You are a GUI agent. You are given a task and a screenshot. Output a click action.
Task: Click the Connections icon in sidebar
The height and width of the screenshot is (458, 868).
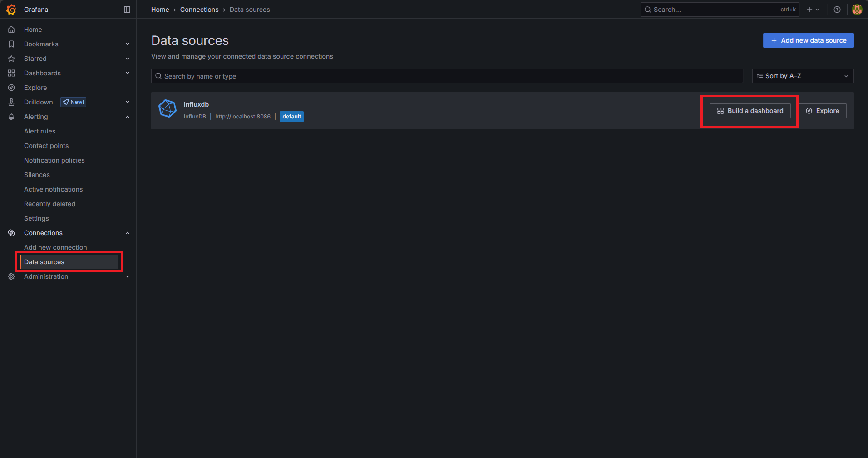11,233
